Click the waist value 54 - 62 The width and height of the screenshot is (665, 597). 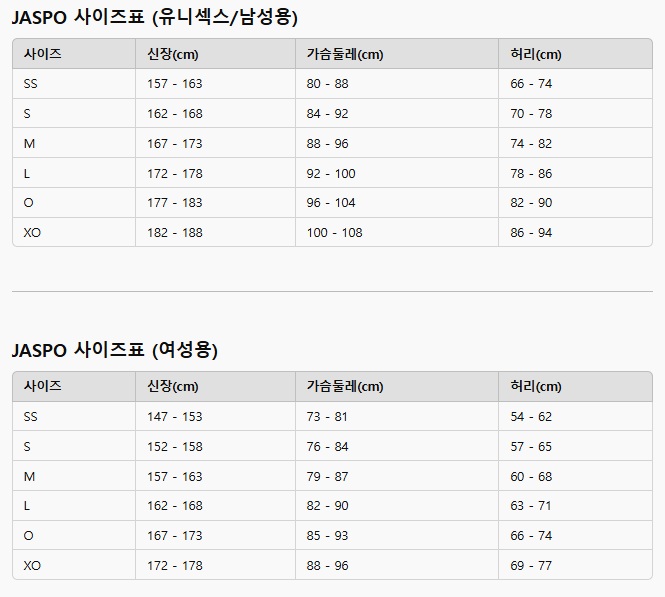point(531,416)
